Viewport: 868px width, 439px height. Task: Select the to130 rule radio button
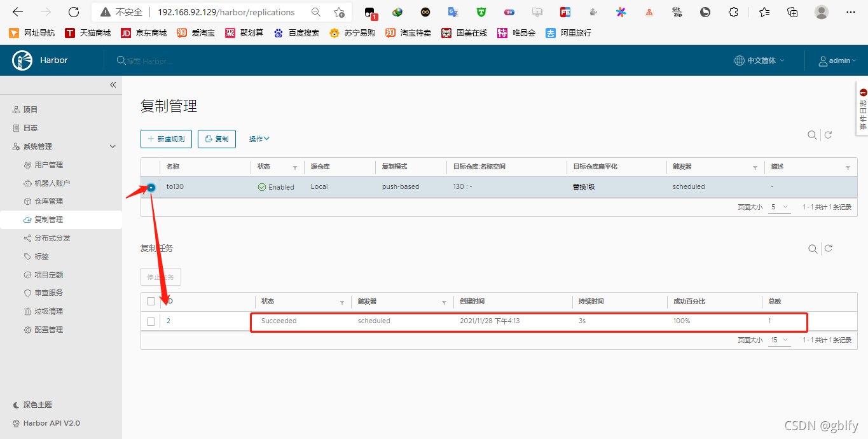151,187
